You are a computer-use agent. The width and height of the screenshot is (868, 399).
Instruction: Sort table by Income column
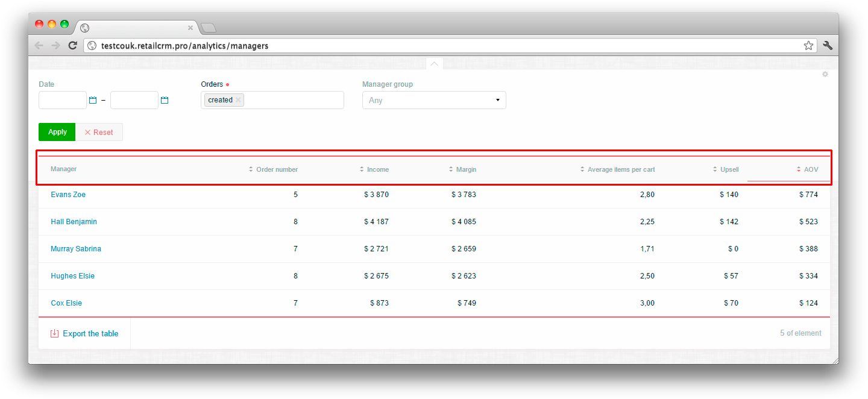click(x=374, y=169)
